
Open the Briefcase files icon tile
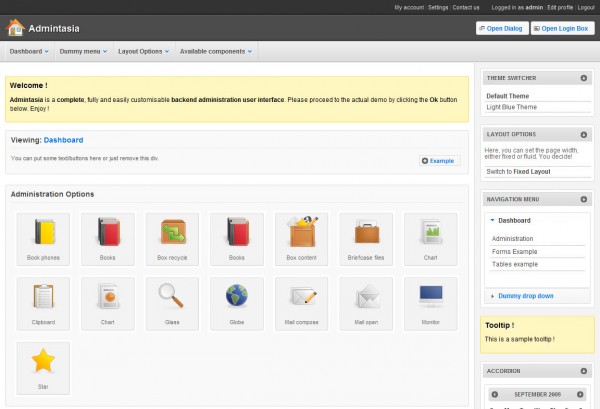click(366, 239)
